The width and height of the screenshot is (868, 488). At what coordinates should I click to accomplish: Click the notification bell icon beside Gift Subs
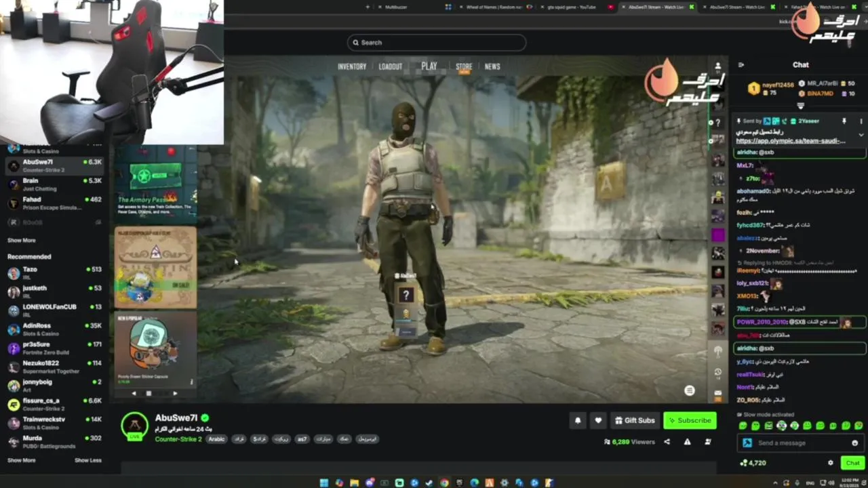point(578,420)
